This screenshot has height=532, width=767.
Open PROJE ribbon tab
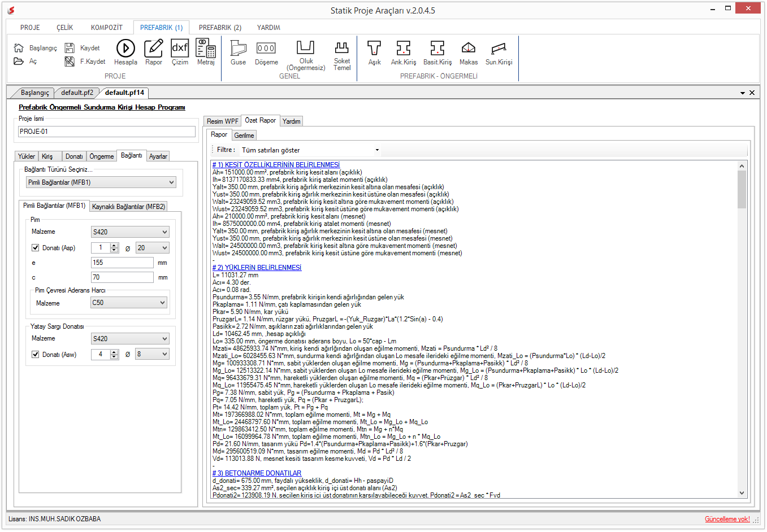tap(30, 28)
